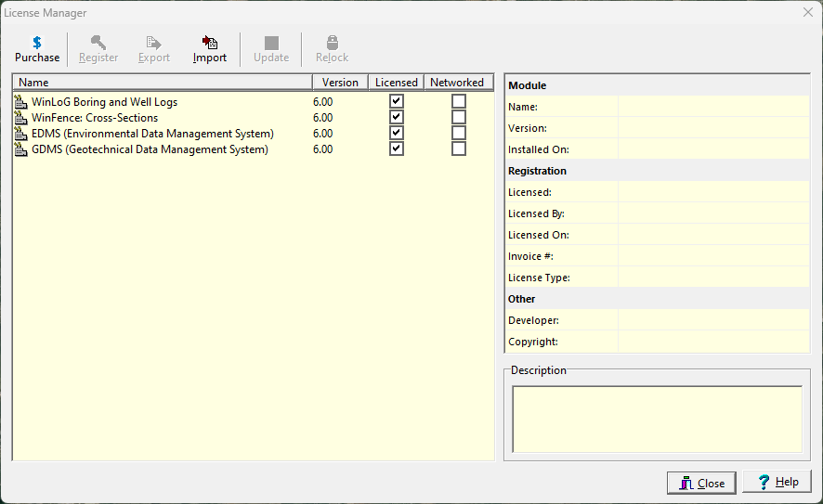Select EDMS (Environmental Data Management System) entry
The width and height of the screenshot is (823, 504).
click(152, 134)
